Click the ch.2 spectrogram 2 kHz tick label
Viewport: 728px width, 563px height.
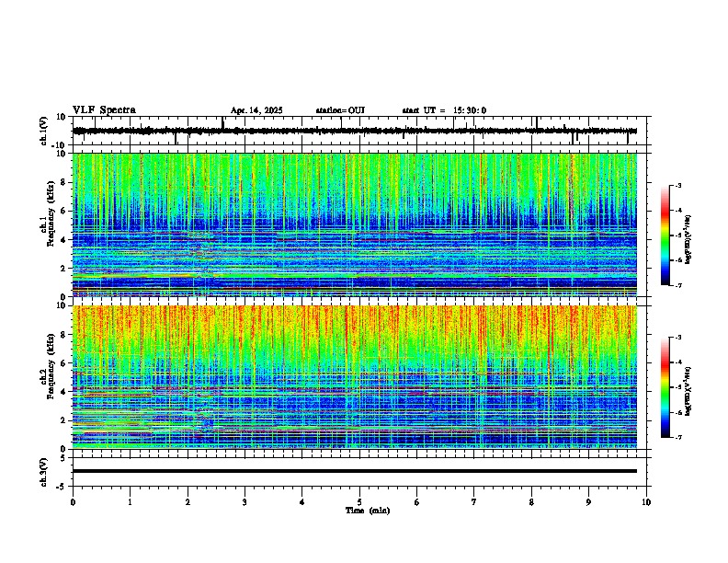pos(63,420)
